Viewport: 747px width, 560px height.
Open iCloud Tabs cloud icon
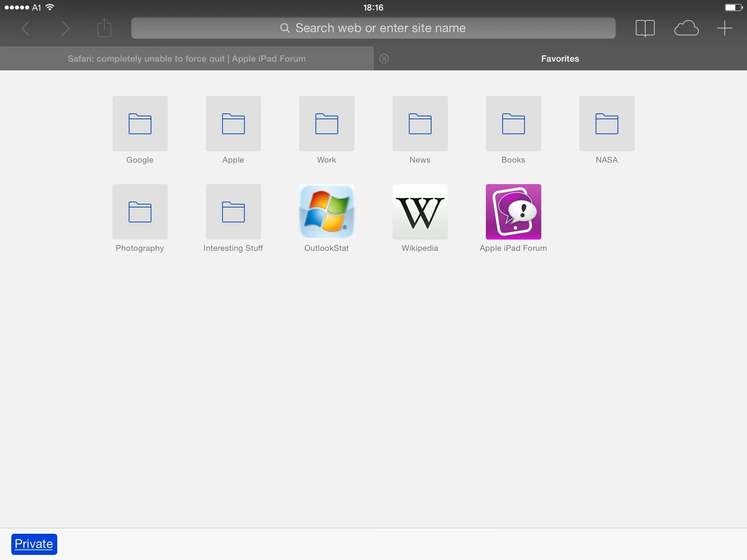pyautogui.click(x=686, y=28)
